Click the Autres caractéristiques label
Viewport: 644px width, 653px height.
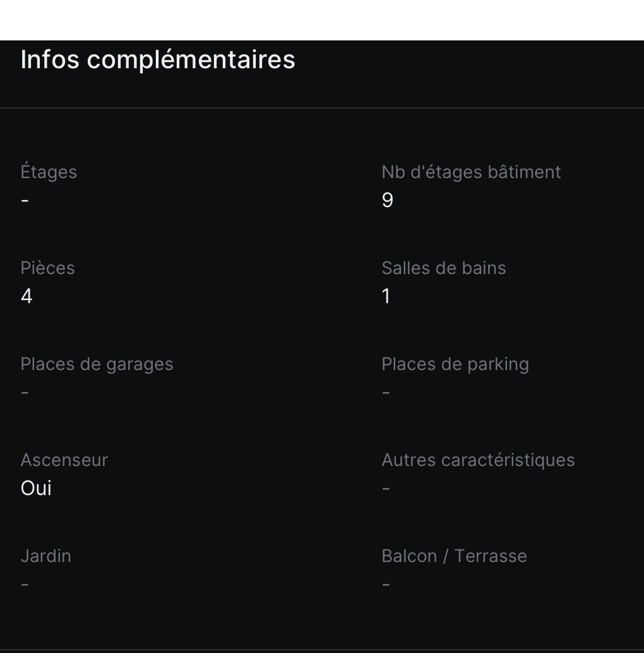[x=478, y=460]
